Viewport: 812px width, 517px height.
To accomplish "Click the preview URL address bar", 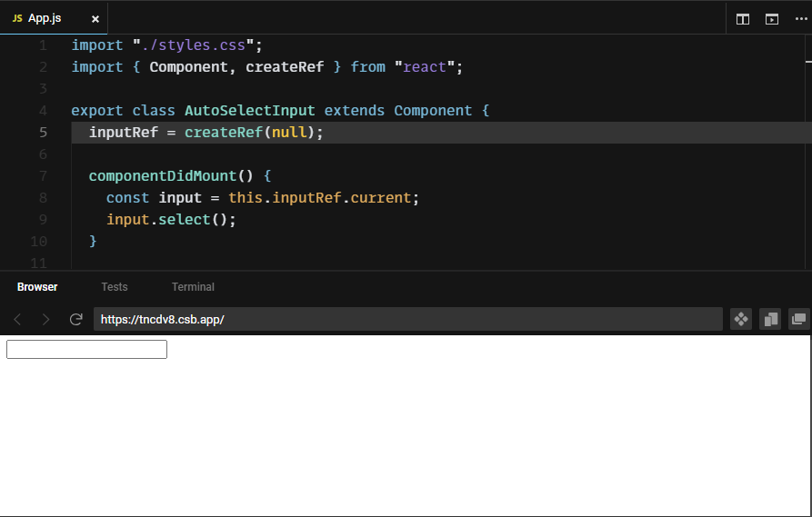I will point(408,319).
